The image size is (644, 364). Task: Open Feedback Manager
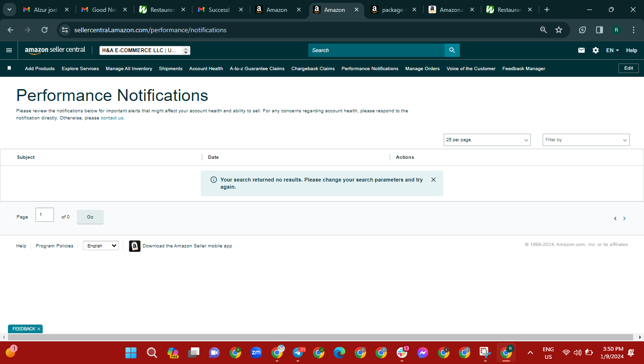pyautogui.click(x=524, y=69)
